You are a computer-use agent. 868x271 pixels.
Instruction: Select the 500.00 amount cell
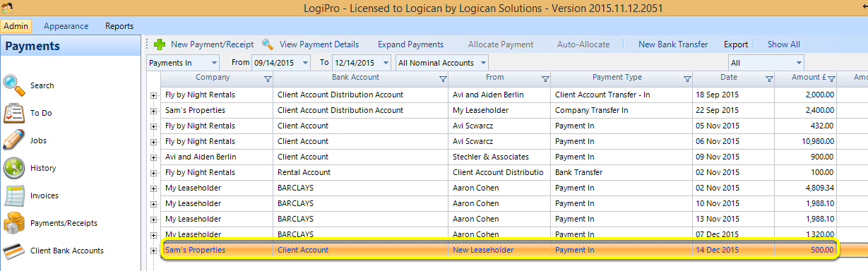pyautogui.click(x=805, y=250)
